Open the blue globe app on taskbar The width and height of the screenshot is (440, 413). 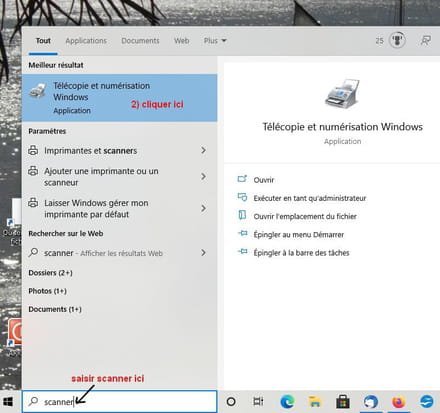427,401
